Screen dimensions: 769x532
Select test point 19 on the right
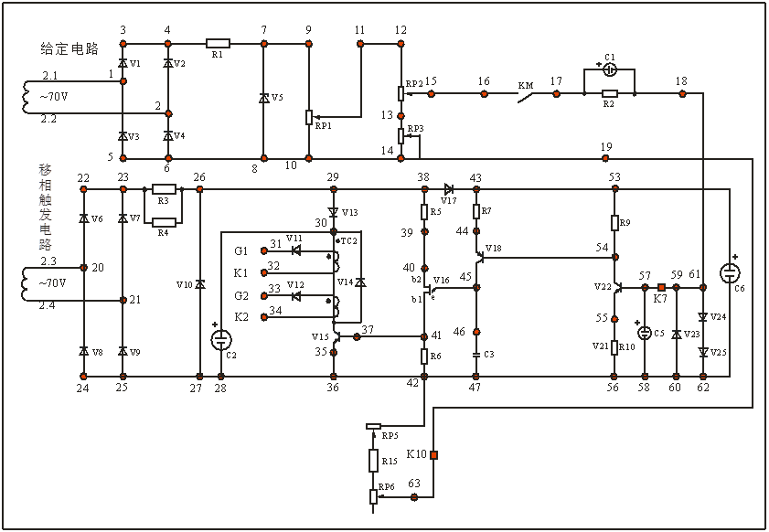606,158
